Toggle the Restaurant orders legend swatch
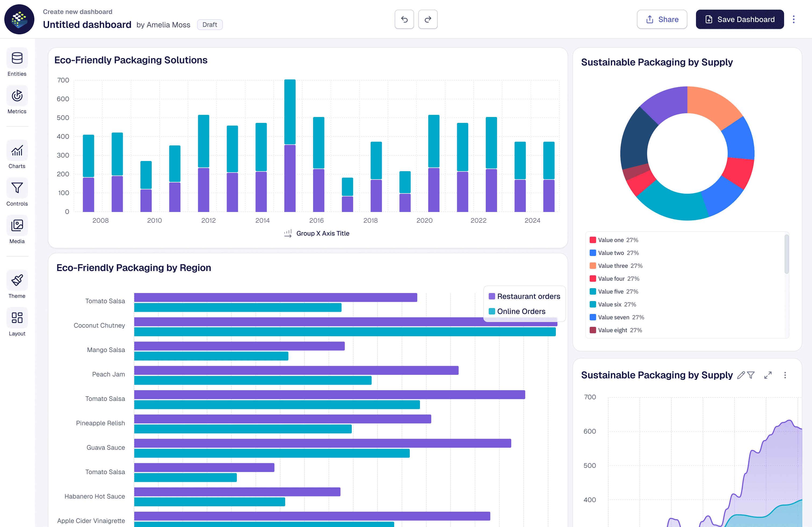 [492, 296]
